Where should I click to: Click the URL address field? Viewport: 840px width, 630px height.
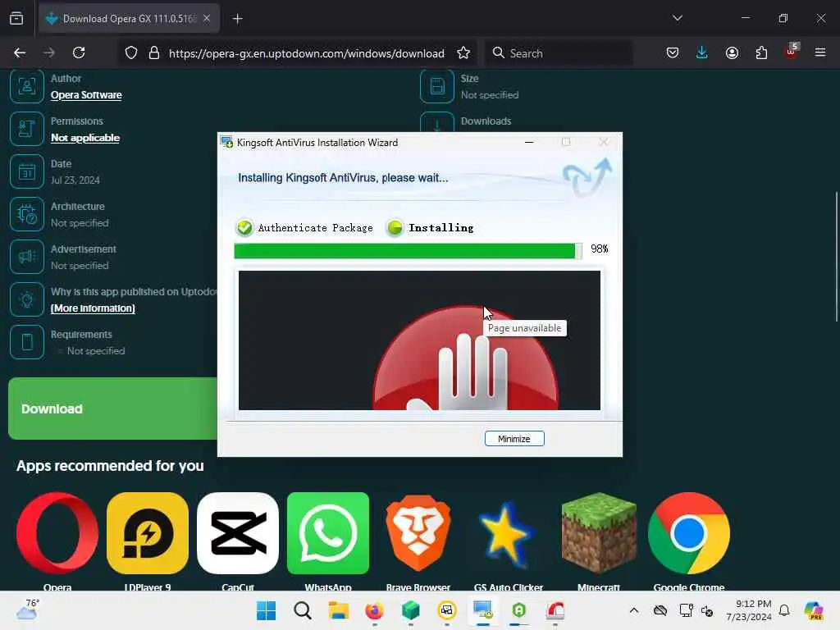307,53
